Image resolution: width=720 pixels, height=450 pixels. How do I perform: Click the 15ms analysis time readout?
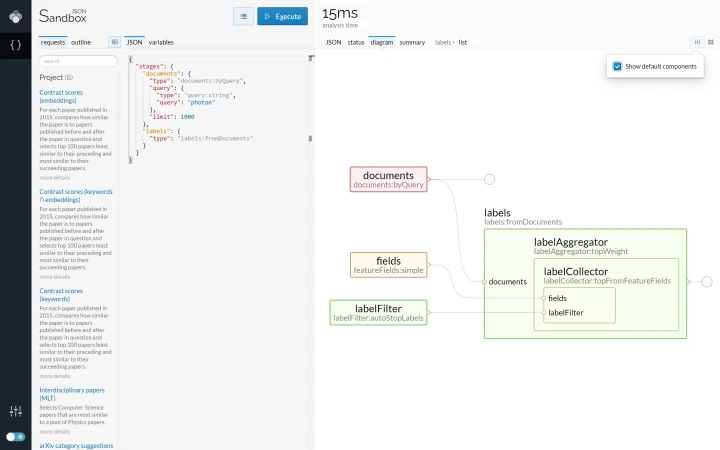(x=340, y=14)
